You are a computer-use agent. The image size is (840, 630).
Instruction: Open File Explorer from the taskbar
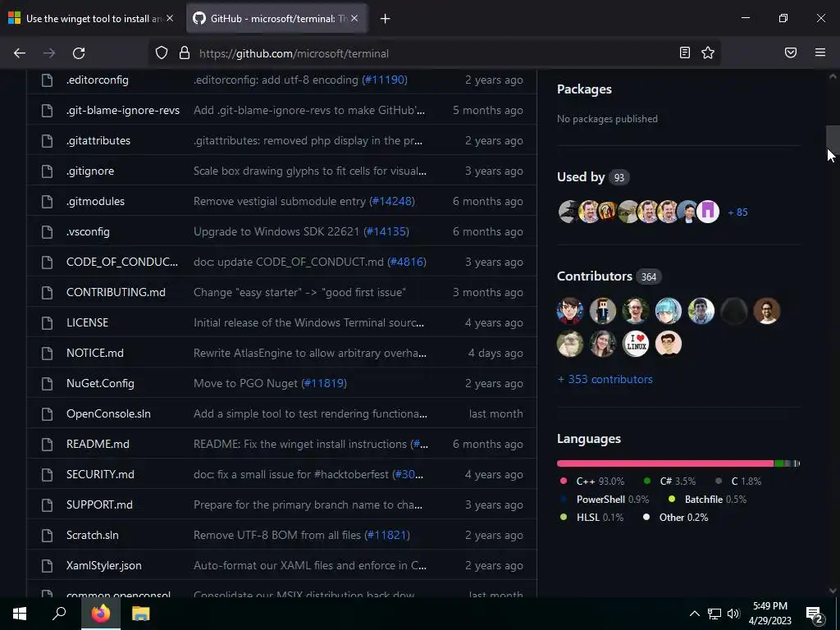pyautogui.click(x=140, y=614)
